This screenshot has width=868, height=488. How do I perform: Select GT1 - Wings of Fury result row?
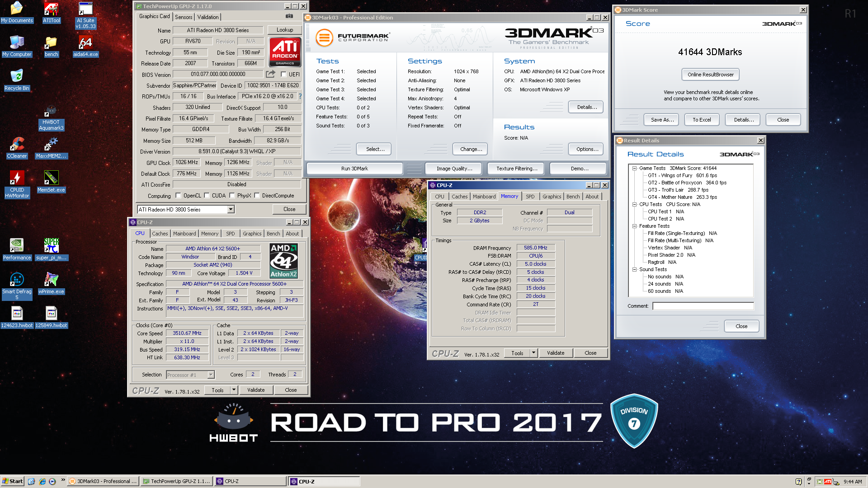click(682, 175)
